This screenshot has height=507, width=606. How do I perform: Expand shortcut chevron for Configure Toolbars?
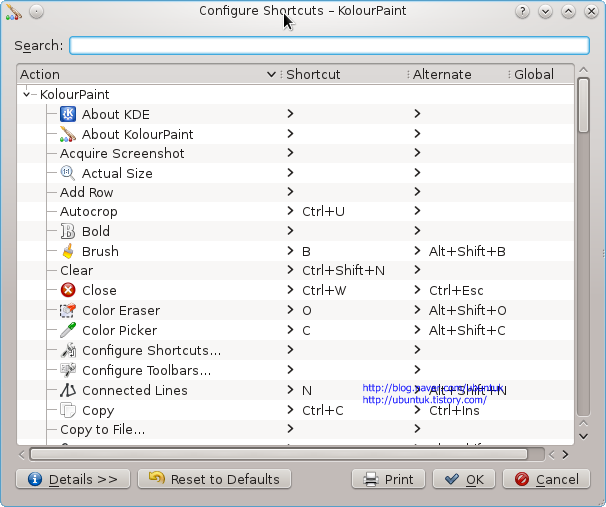[x=290, y=369]
